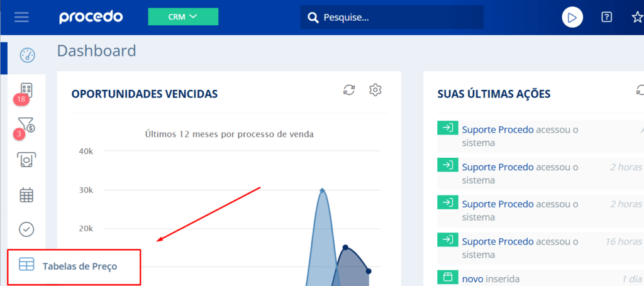Open the help question mark icon

[606, 17]
